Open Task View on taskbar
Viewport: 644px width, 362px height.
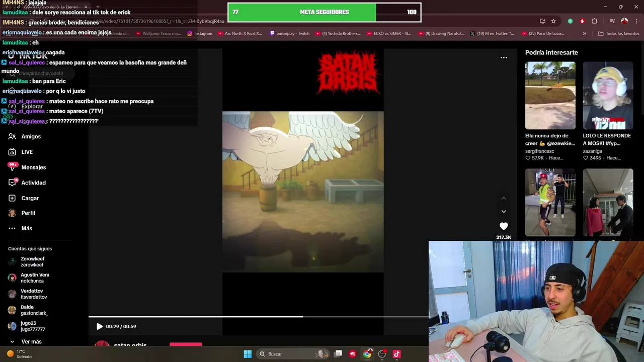point(338,354)
